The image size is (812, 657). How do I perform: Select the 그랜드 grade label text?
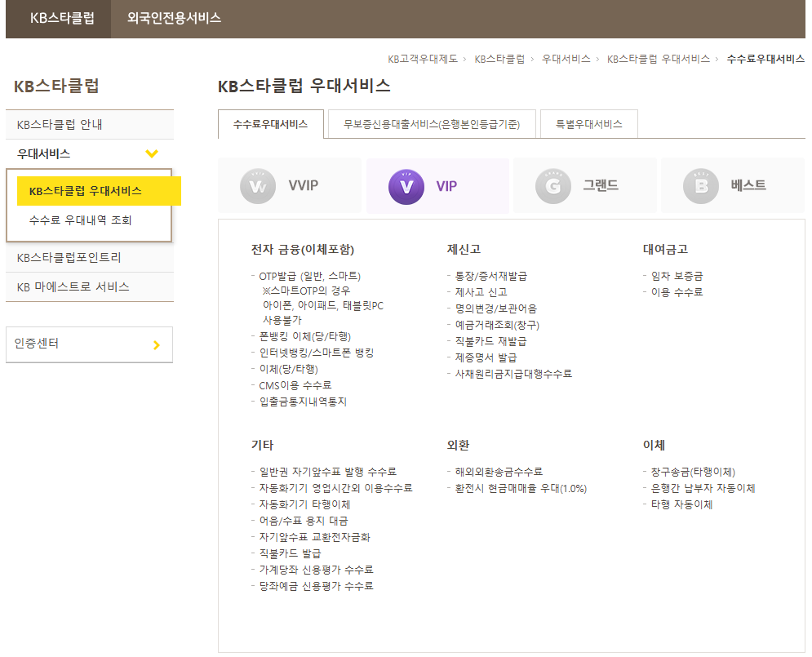coord(601,185)
